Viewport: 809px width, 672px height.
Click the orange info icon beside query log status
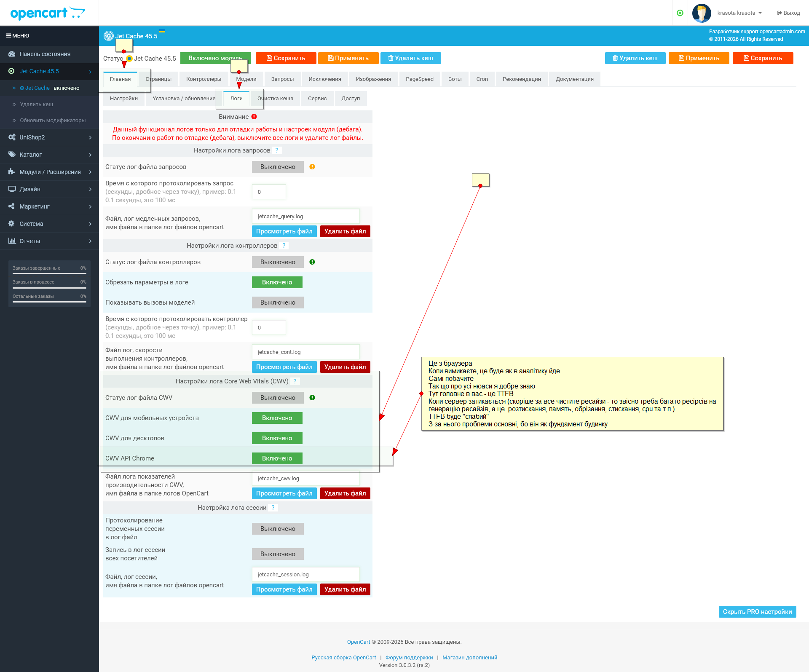(312, 167)
